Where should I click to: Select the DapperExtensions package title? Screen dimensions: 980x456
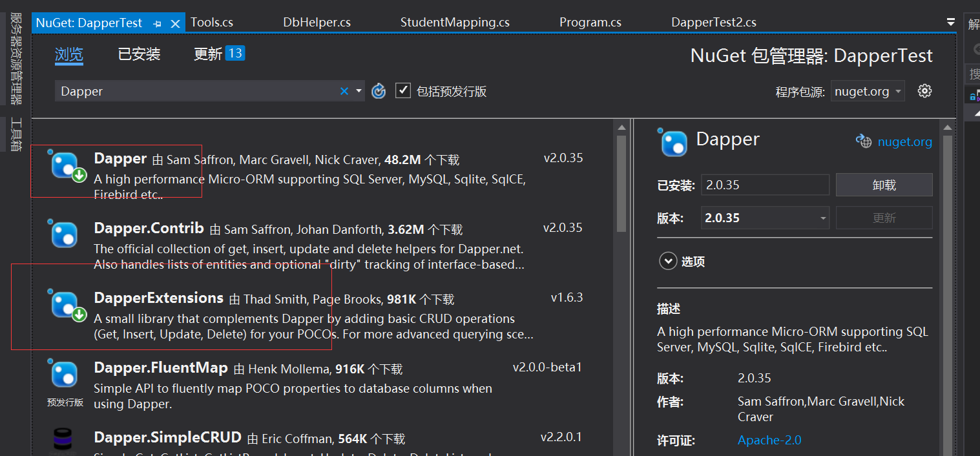158,298
